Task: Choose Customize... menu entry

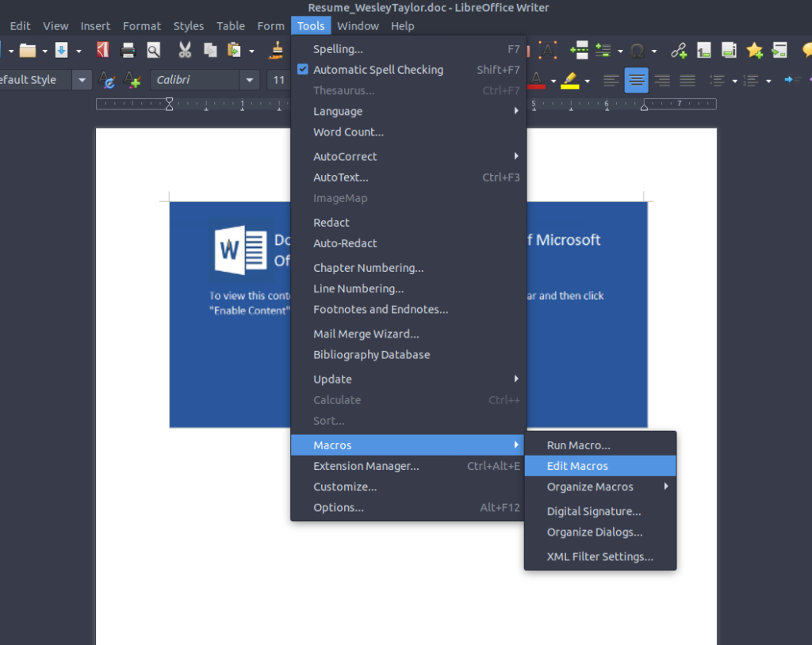Action: [x=408, y=487]
